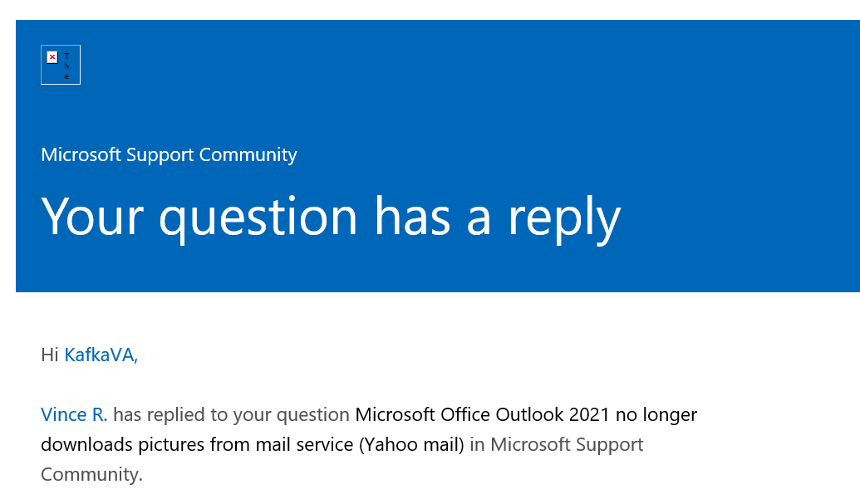The image size is (860, 504).
Task: Click the red X icon in the placeholder
Action: (x=52, y=57)
